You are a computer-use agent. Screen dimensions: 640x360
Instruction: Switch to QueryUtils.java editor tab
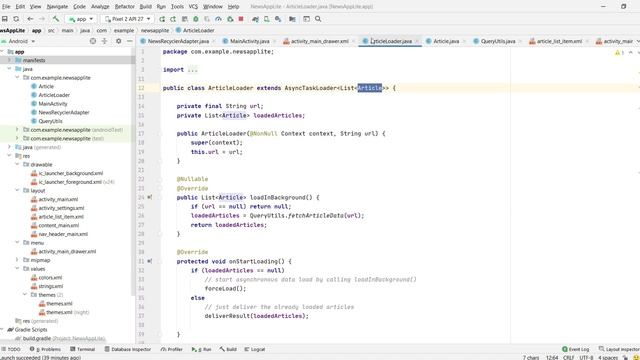tap(498, 41)
